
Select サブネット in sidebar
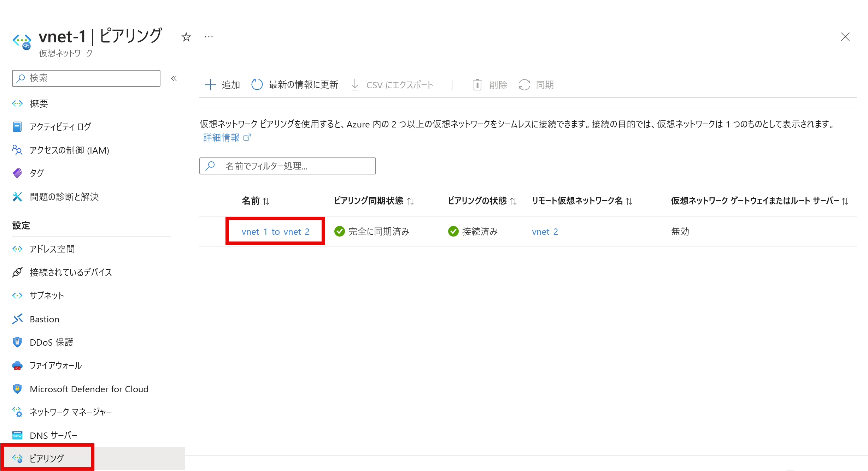coord(47,296)
